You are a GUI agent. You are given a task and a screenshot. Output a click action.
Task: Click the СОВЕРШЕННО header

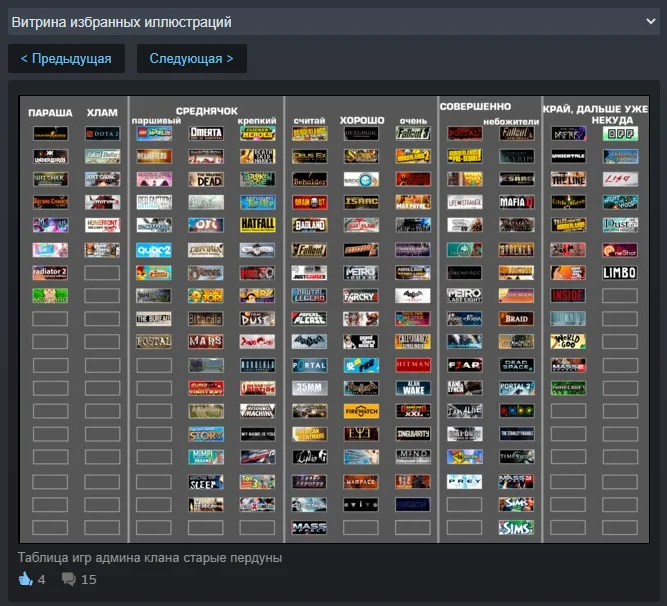coord(475,106)
